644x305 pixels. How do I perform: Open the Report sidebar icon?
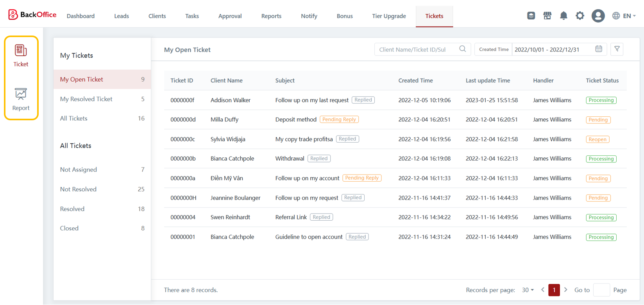(x=21, y=99)
